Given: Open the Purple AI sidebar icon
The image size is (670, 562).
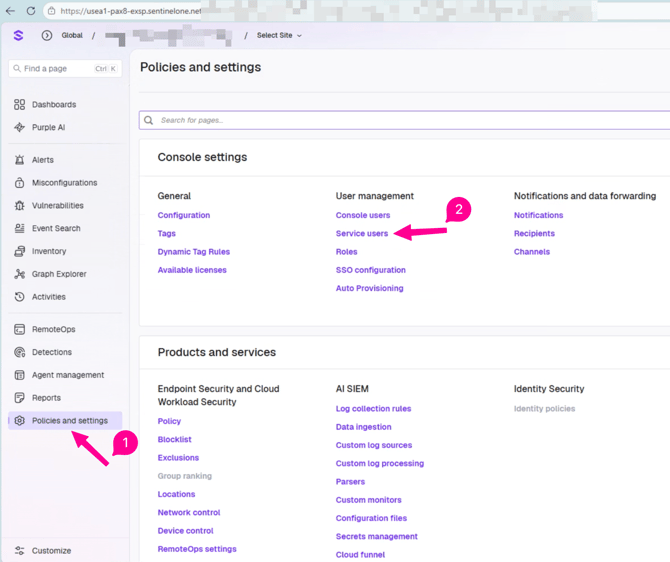Looking at the screenshot, I should click(x=19, y=127).
